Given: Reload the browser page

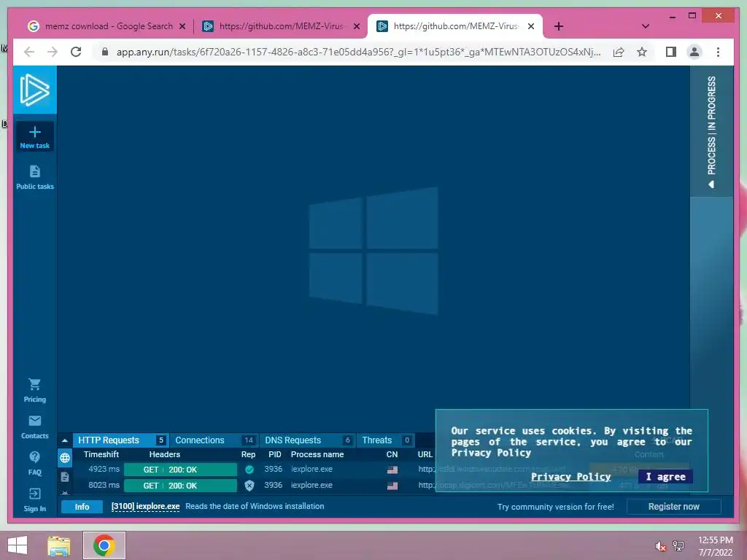Looking at the screenshot, I should 76,52.
